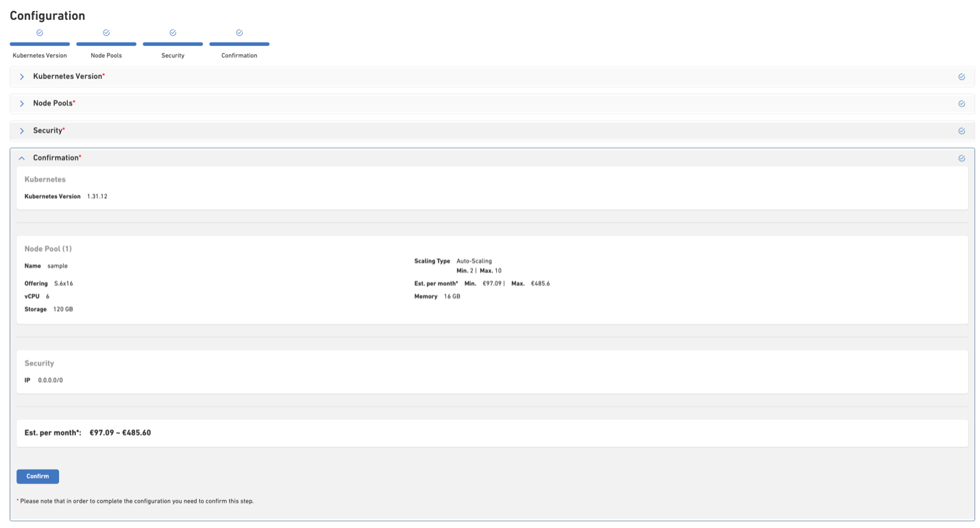Click completed check icon on Kubernetes Version row
The width and height of the screenshot is (980, 528).
point(961,77)
